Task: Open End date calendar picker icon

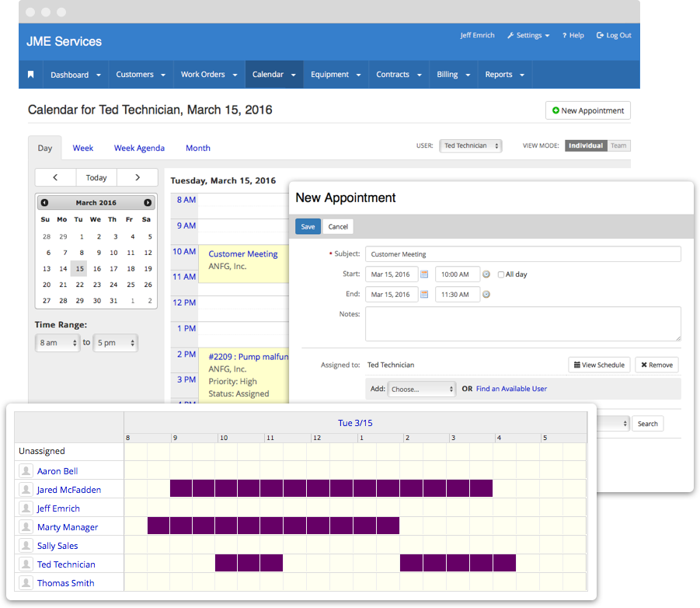Action: pos(424,295)
